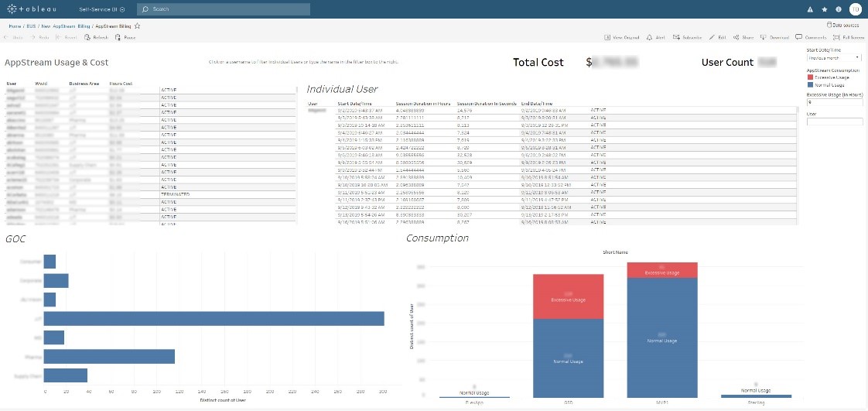Select Excessive Usage segment of MVP1 bar

[x=662, y=270]
